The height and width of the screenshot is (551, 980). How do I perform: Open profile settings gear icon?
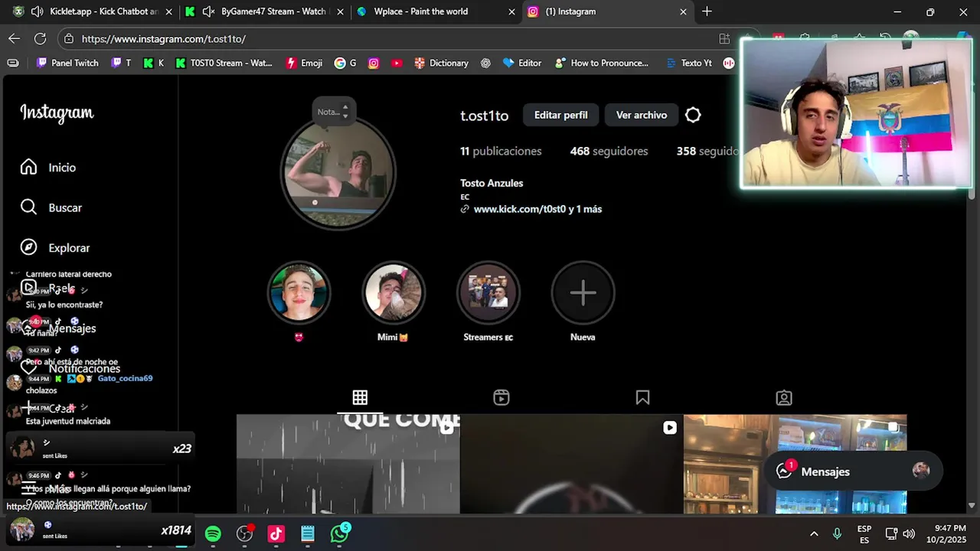[x=693, y=115]
